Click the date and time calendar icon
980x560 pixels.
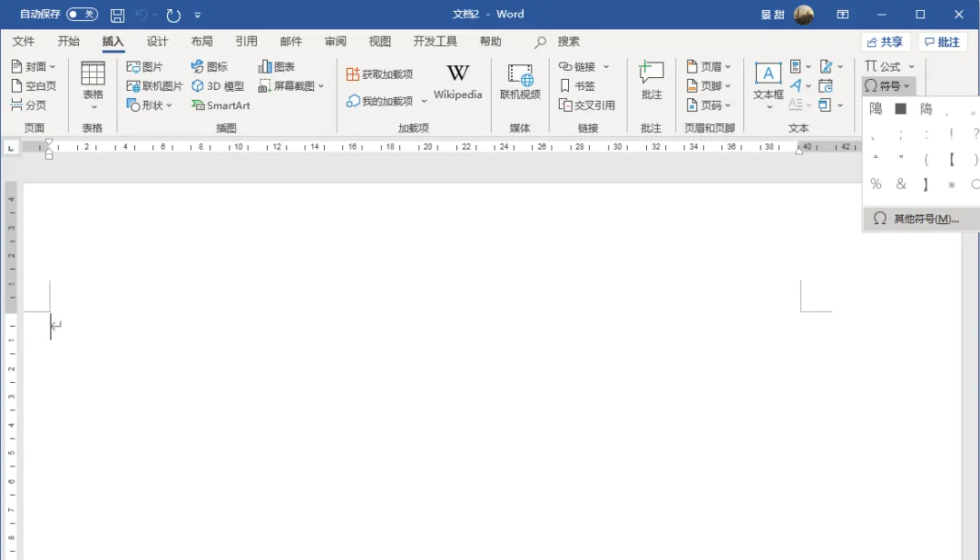point(826,85)
